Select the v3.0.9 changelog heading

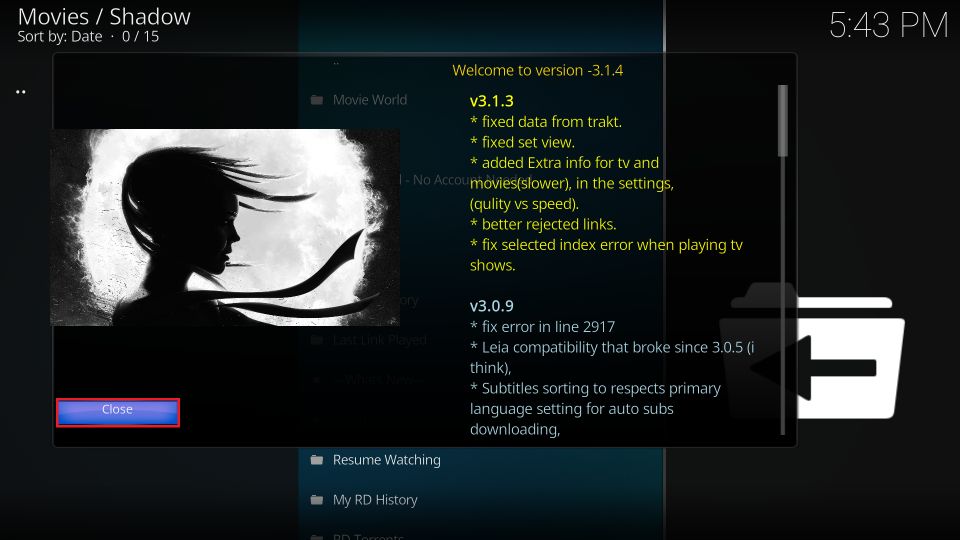(492, 306)
